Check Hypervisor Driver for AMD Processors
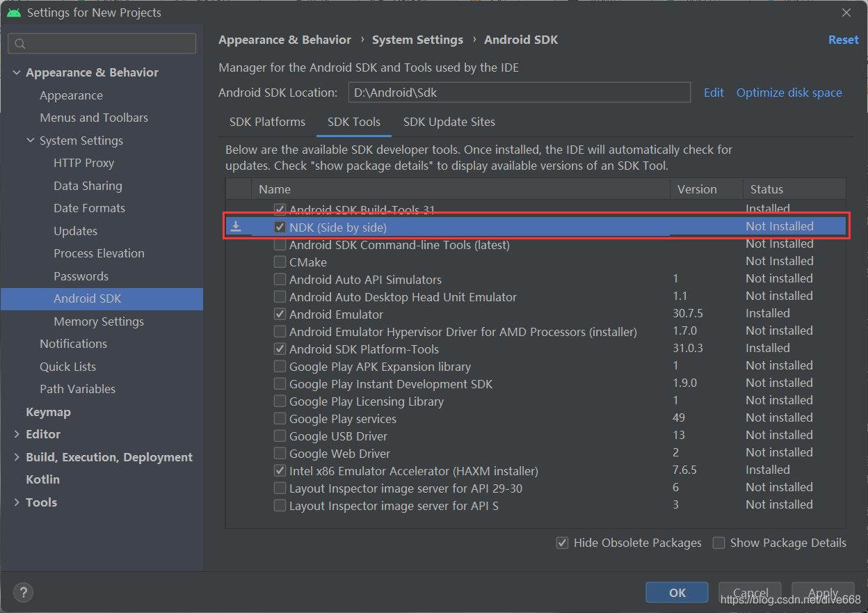 (280, 332)
